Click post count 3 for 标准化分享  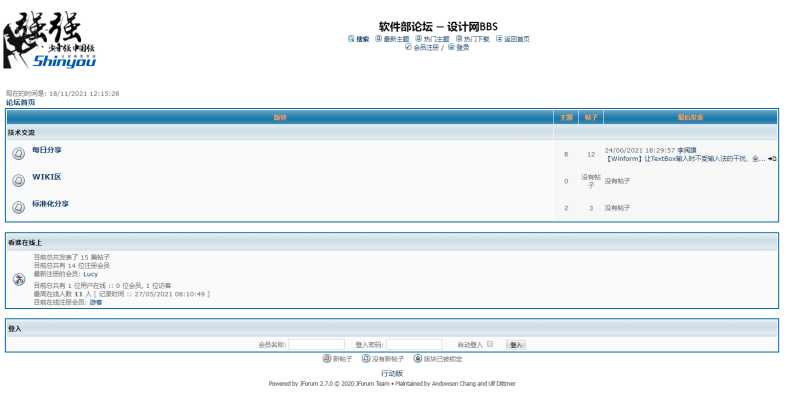(x=591, y=208)
